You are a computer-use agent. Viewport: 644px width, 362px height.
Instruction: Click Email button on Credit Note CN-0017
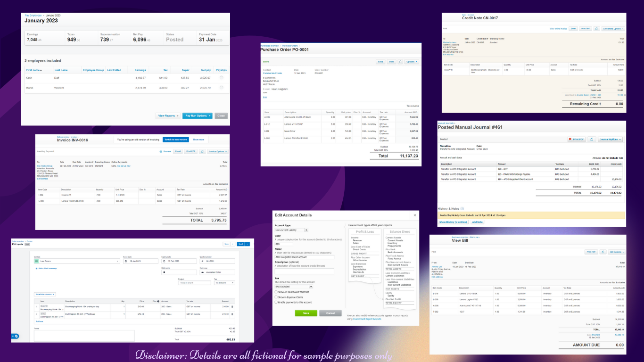[573, 29]
